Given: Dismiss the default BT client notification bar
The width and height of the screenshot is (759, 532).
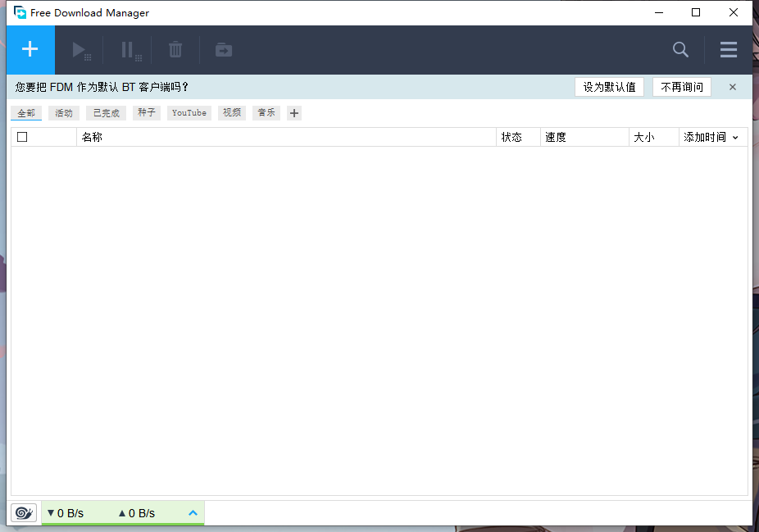Looking at the screenshot, I should click(733, 87).
